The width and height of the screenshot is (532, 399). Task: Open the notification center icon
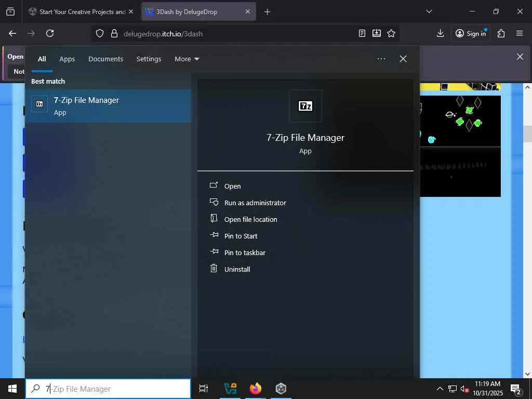pyautogui.click(x=516, y=389)
